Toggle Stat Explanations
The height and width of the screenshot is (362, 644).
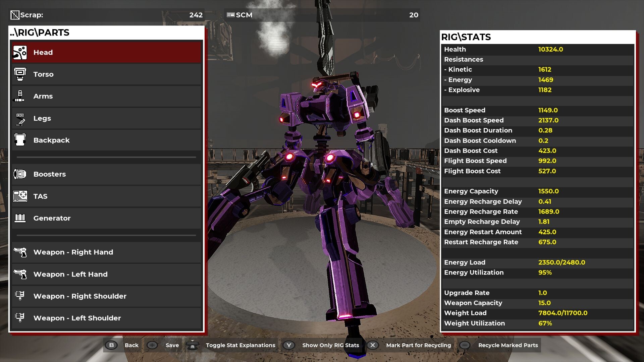pyautogui.click(x=240, y=345)
